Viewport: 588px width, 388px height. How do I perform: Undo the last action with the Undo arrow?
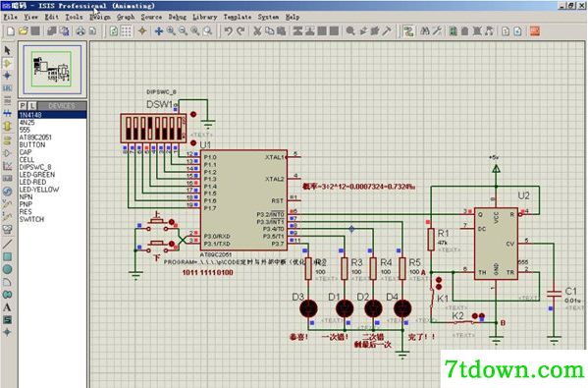point(228,31)
